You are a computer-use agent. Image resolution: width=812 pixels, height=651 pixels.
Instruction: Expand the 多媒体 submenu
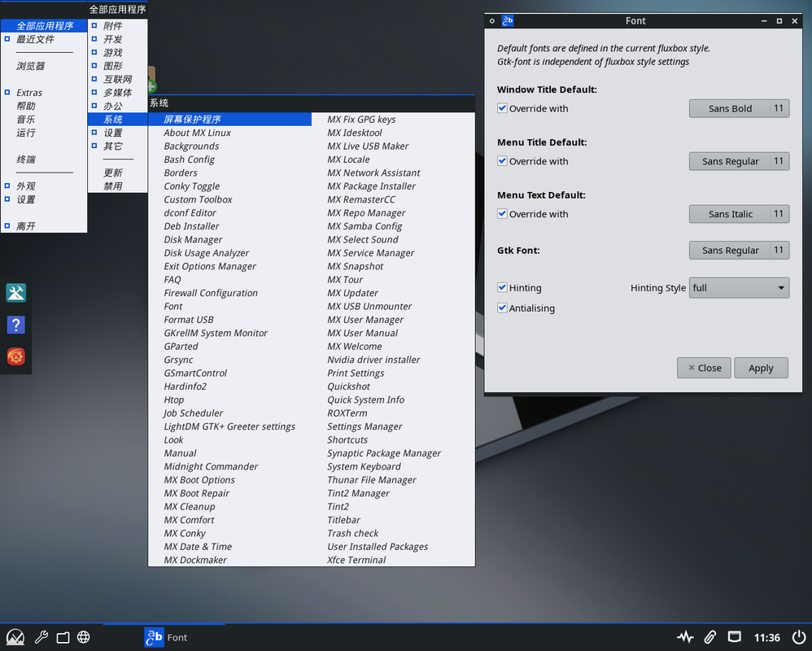click(x=117, y=93)
